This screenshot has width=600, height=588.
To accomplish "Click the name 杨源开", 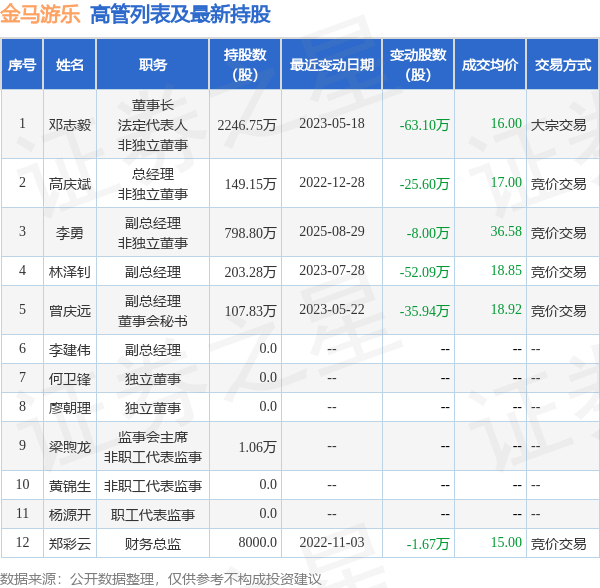I will pyautogui.click(x=70, y=515).
